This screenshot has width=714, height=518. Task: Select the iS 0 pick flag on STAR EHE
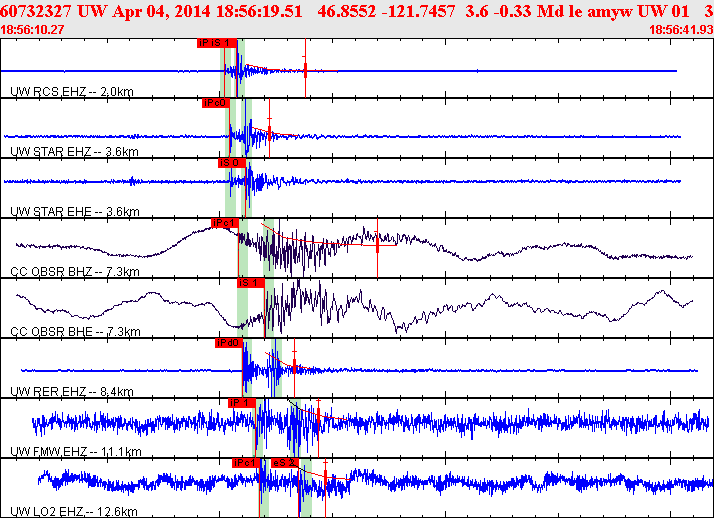(231, 163)
